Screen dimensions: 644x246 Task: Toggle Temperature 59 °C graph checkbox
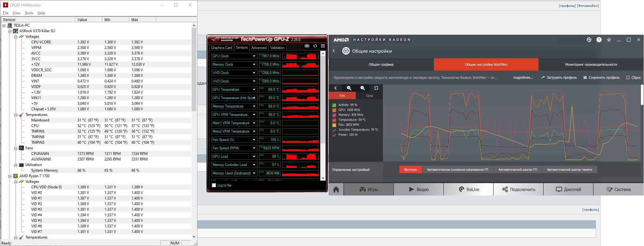[334, 120]
